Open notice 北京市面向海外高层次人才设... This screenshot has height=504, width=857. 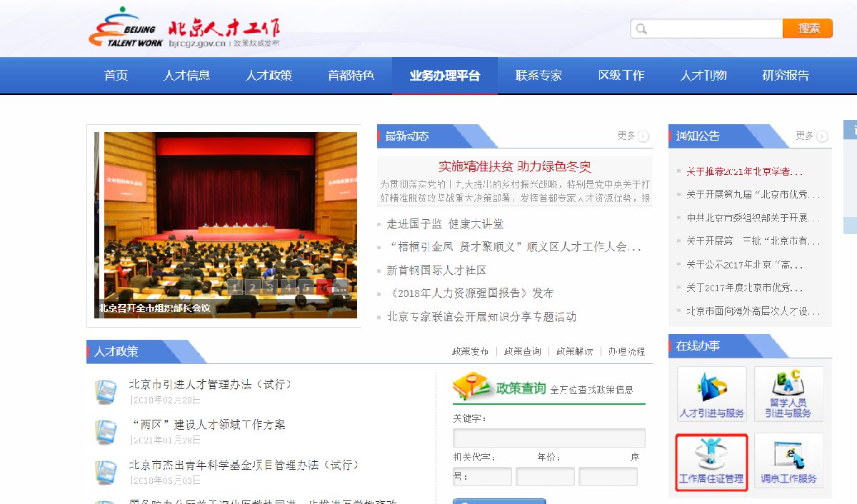[753, 311]
